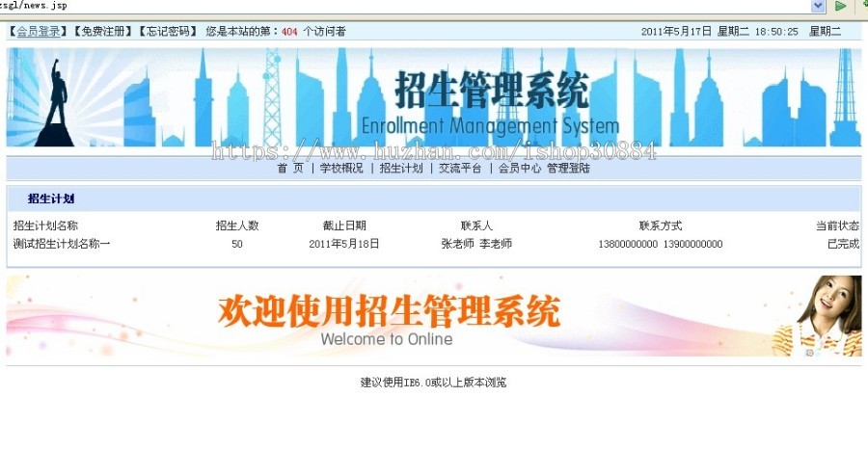
Task: Open 交流平台 in the navigation bar
Action: pyautogui.click(x=461, y=168)
